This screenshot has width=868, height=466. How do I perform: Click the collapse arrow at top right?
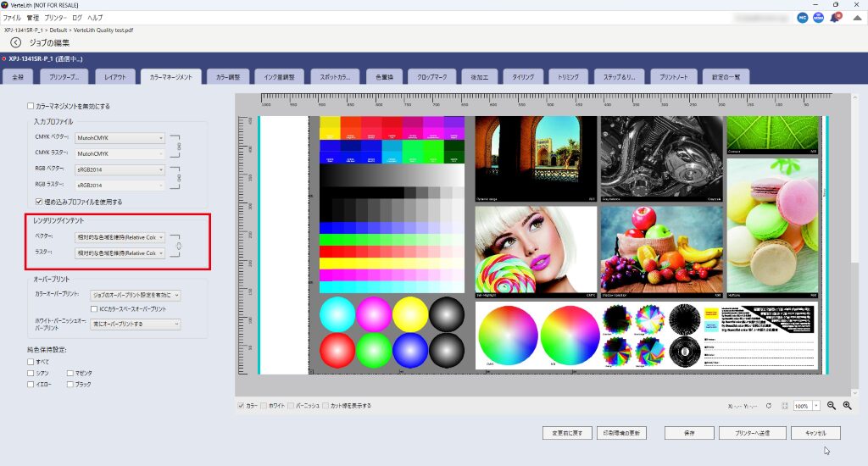coord(856,17)
